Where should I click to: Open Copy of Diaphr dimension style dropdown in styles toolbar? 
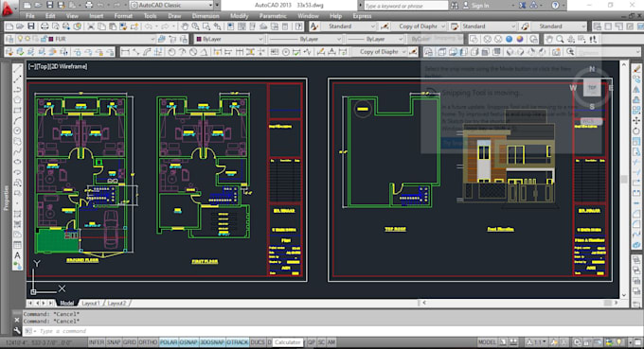tap(419, 26)
